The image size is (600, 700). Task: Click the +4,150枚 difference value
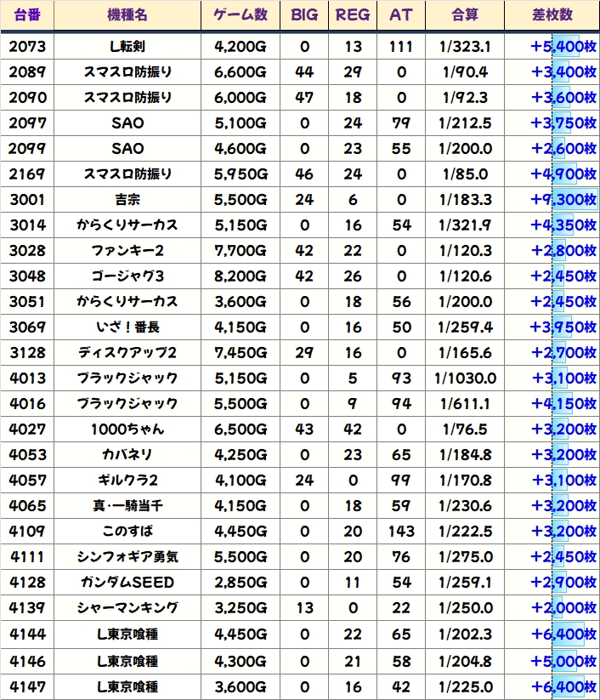tap(563, 403)
